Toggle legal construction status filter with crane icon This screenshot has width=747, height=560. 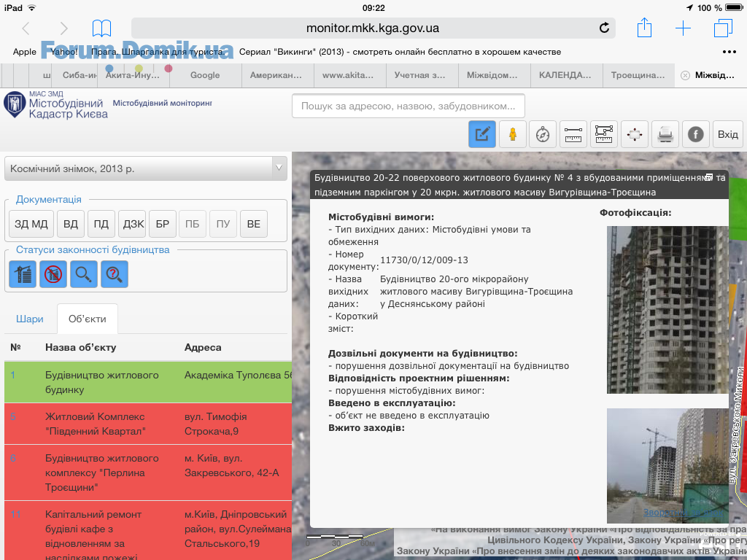(23, 274)
